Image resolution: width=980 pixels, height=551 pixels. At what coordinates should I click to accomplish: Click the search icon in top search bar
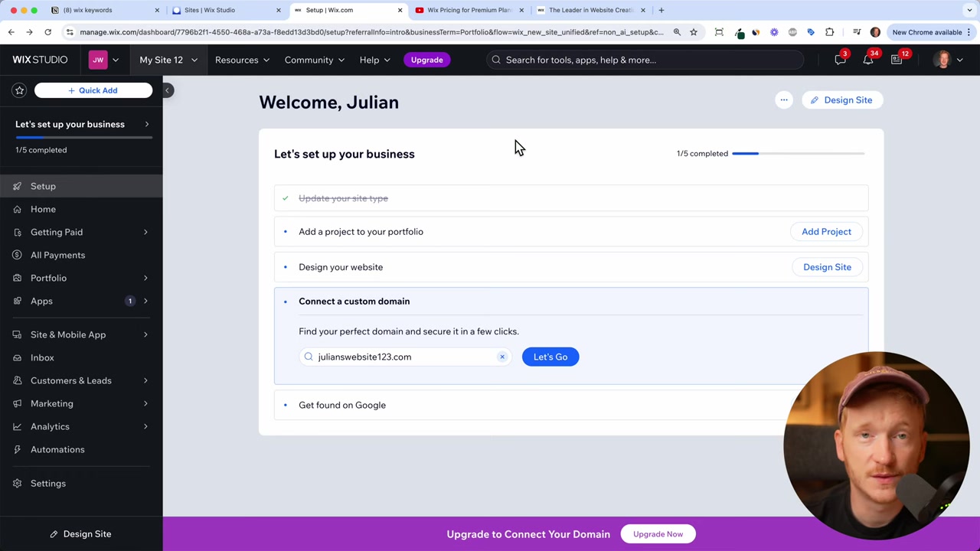(496, 60)
